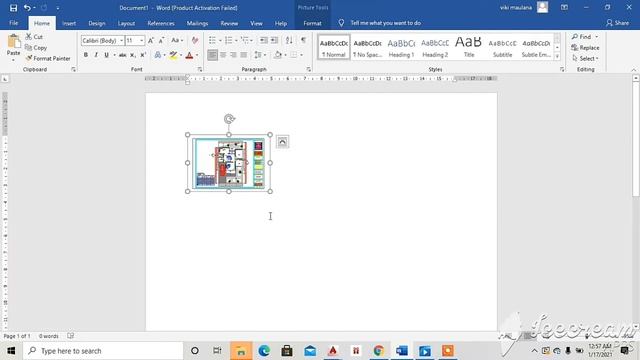
Task: Switch to Picture Tools Format tab
Action: click(312, 23)
